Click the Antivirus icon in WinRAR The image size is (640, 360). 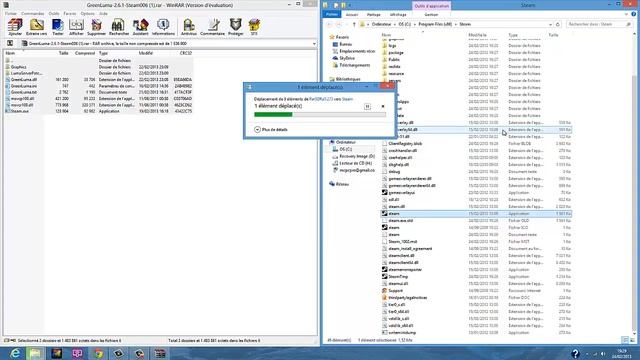click(188, 27)
